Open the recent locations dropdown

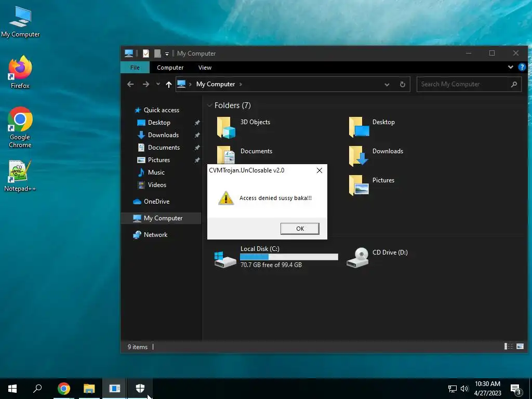[158, 84]
